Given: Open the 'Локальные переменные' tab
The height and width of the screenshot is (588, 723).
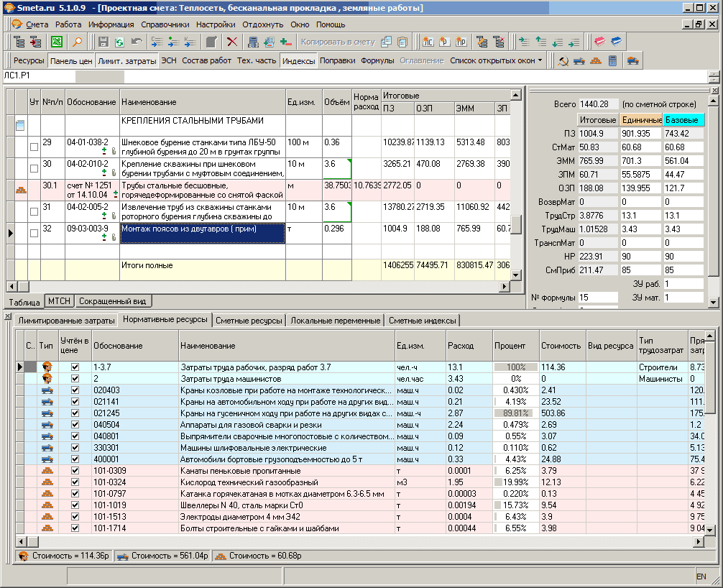Looking at the screenshot, I should point(335,321).
